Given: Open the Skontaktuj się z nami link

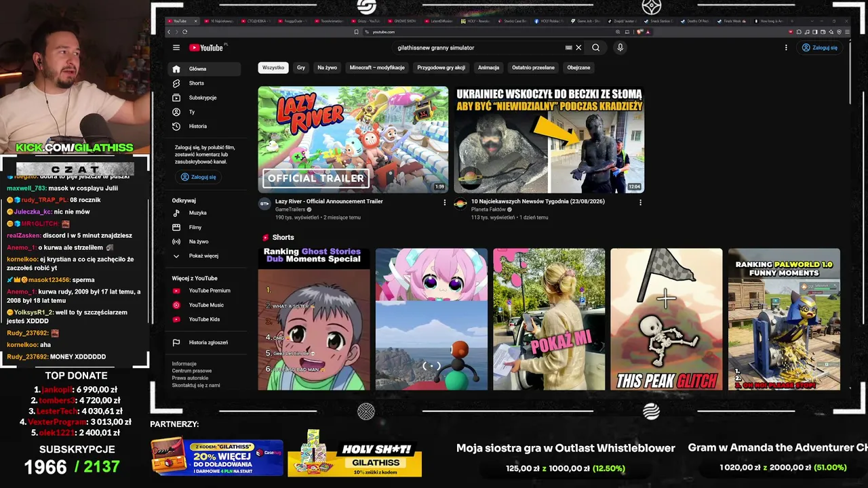Looking at the screenshot, I should click(196, 385).
